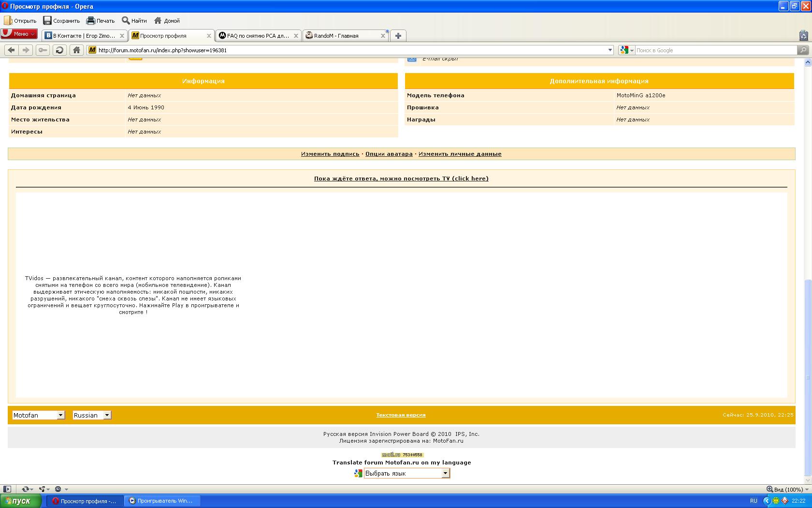Screen dimensions: 812x508
Task: Open the closed tabs trash icon
Action: [803, 35]
